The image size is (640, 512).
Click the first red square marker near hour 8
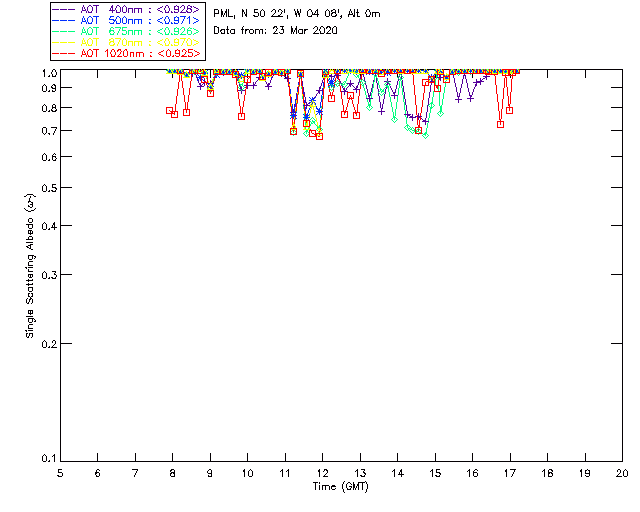169,111
